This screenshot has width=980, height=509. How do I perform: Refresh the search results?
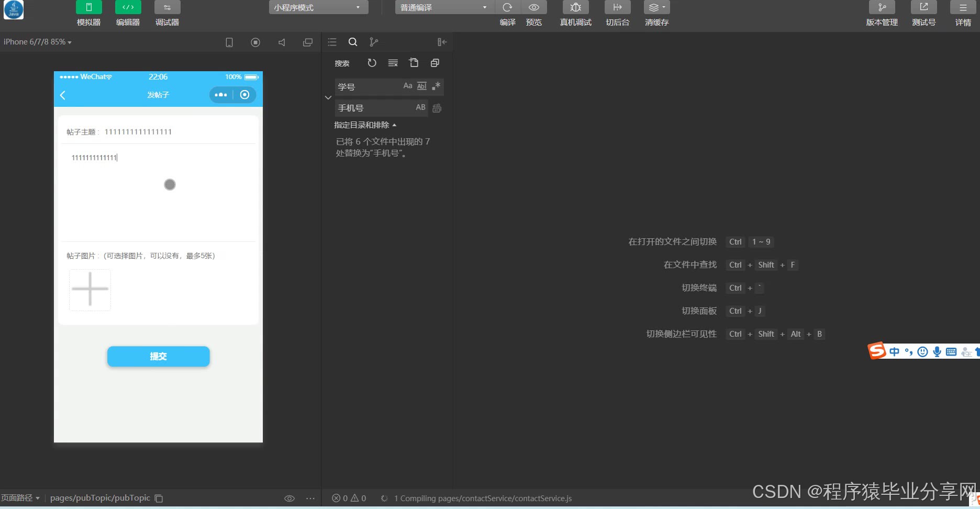(372, 63)
